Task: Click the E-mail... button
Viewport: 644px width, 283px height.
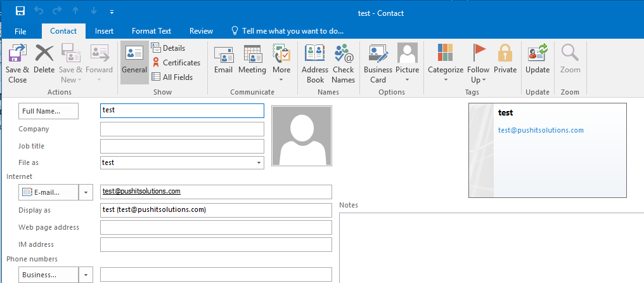Action: [48, 192]
